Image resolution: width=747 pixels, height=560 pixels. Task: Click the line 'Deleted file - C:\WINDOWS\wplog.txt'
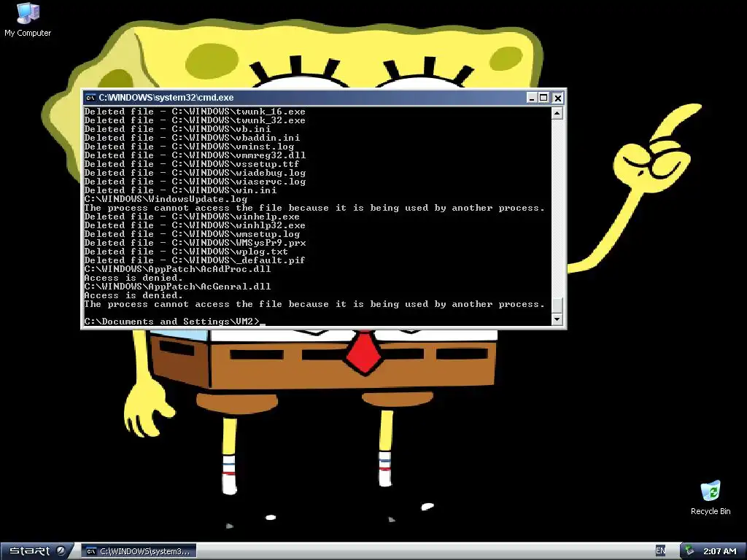(x=186, y=252)
